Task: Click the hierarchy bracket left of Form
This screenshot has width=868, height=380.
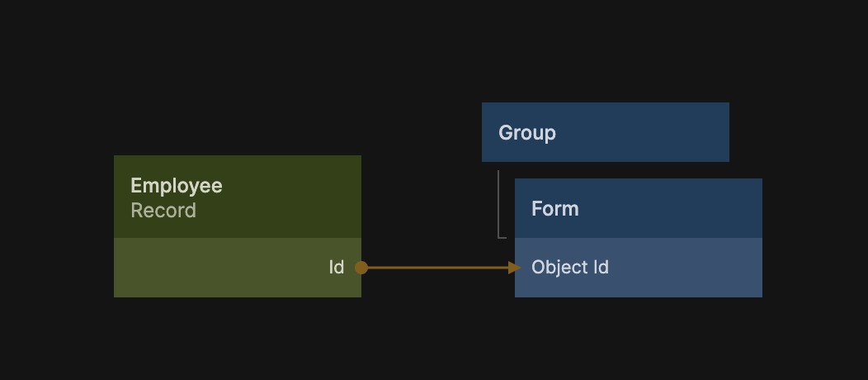Action: pos(499,205)
